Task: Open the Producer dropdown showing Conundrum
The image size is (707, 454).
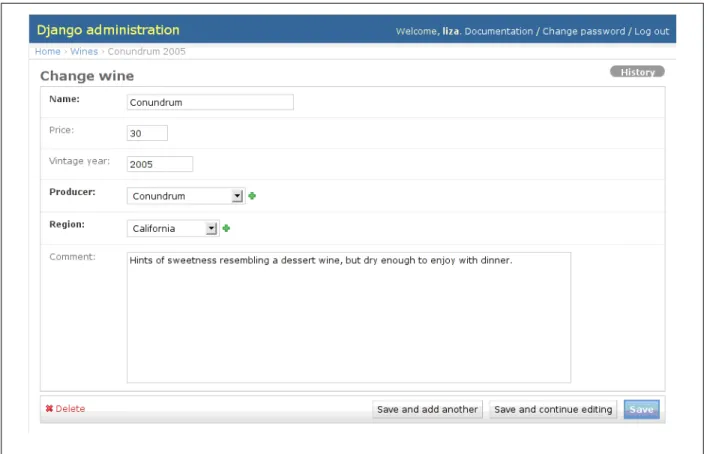Action: [186, 196]
